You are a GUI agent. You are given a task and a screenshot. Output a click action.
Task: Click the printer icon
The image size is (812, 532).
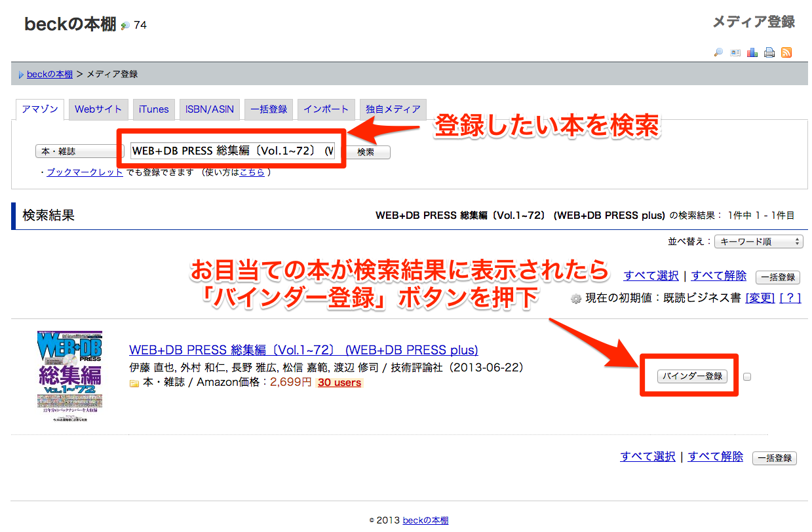click(769, 52)
